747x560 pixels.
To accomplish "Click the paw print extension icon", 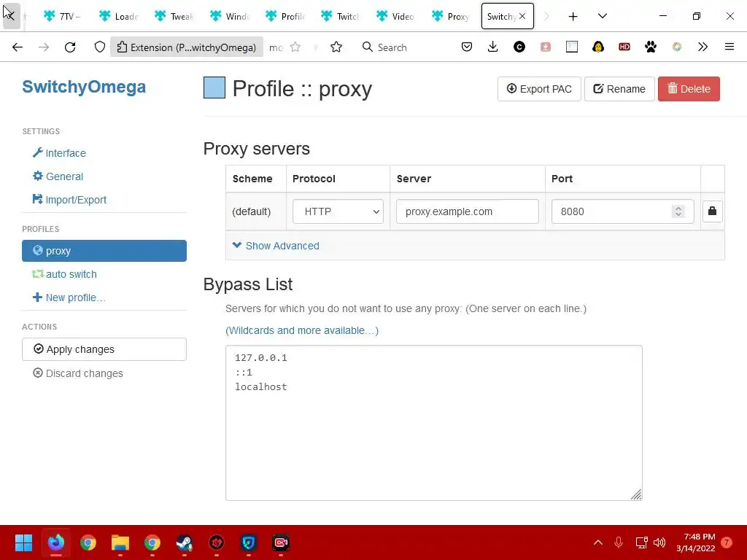I will [x=650, y=47].
